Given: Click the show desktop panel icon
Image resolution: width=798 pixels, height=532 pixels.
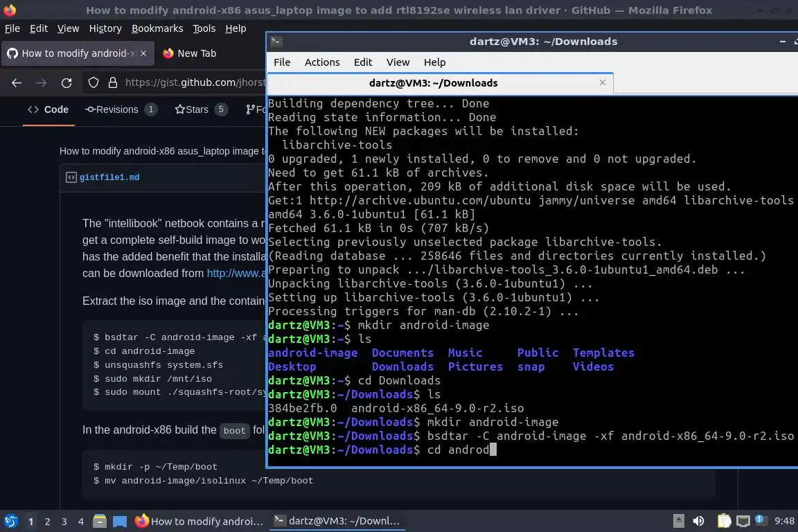Looking at the screenshot, I should click(120, 521).
